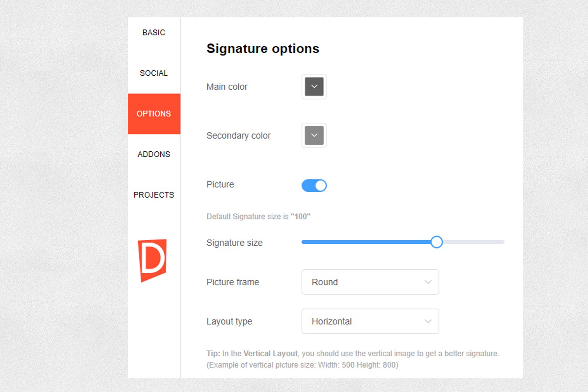Open the SOCIAL section
The width and height of the screenshot is (588, 392).
pos(154,73)
